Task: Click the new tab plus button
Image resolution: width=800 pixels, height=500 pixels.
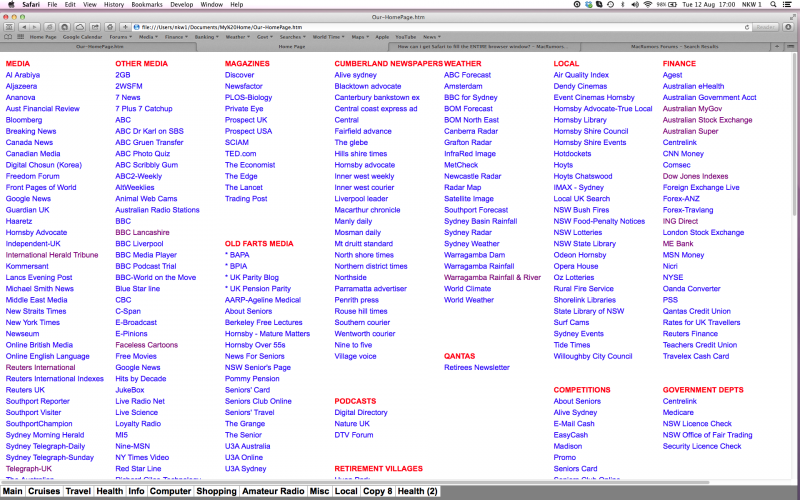Action: coord(777,46)
